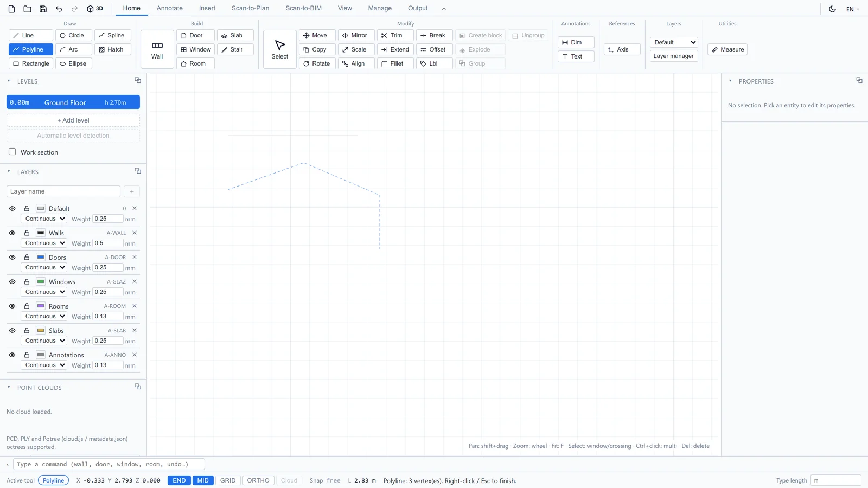Open the Output tab
The width and height of the screenshot is (868, 488).
click(x=418, y=8)
